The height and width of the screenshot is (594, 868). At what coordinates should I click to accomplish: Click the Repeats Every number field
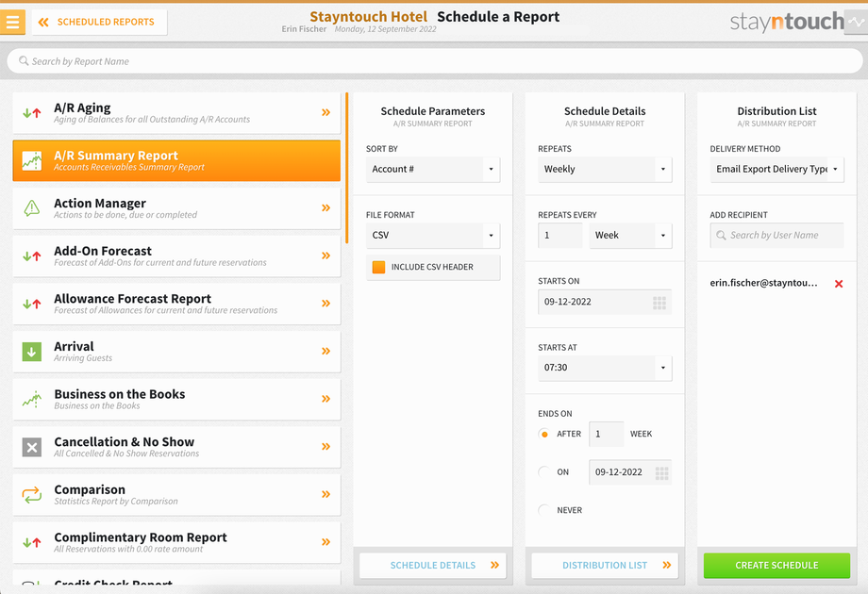click(560, 236)
